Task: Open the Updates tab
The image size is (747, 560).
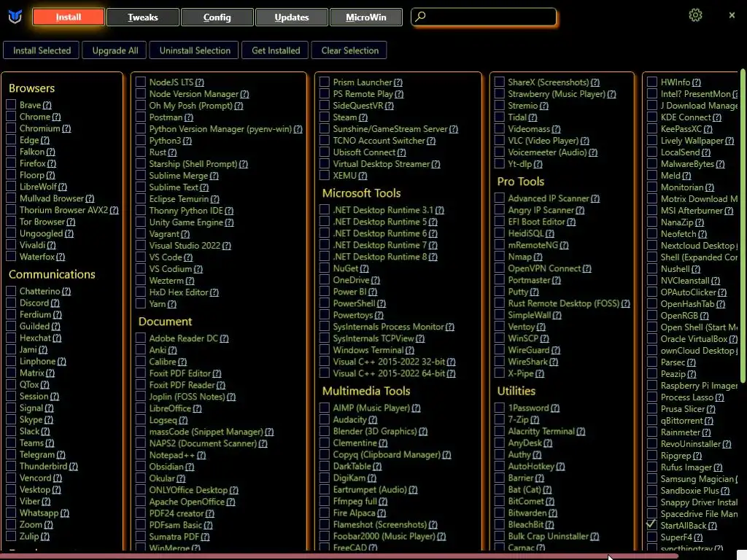Action: click(x=292, y=17)
